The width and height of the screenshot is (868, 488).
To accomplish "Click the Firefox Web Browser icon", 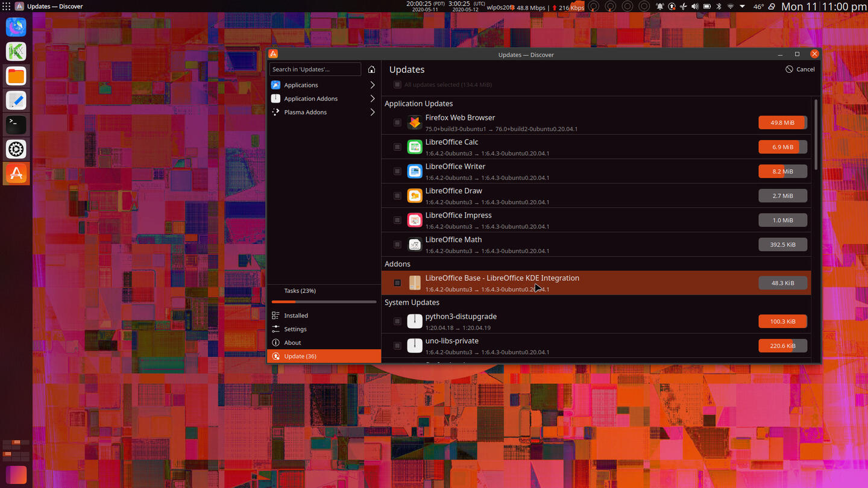I will tap(415, 122).
